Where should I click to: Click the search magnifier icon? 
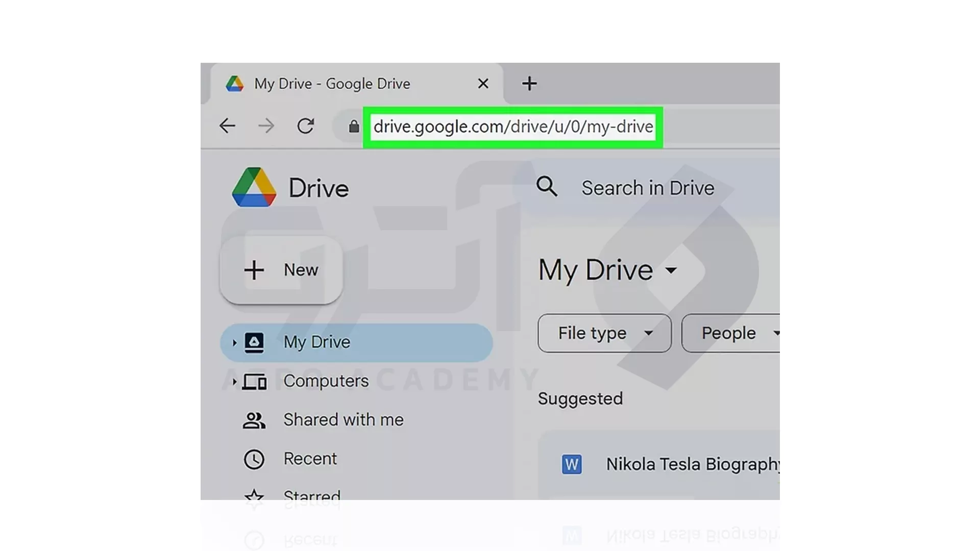pyautogui.click(x=547, y=187)
